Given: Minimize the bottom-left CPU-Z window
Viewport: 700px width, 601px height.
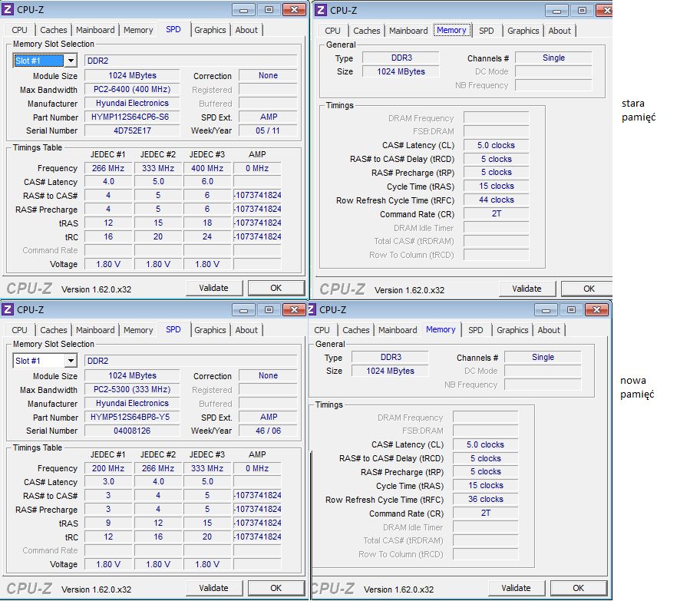Looking at the screenshot, I should point(244,310).
